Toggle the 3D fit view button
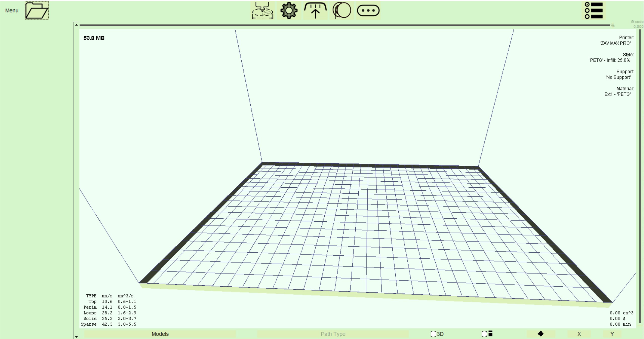 tap(437, 334)
